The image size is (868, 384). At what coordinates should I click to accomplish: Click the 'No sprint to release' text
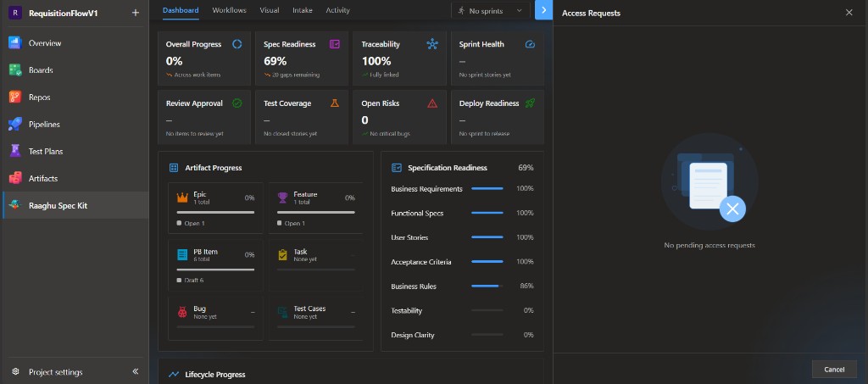tap(484, 134)
